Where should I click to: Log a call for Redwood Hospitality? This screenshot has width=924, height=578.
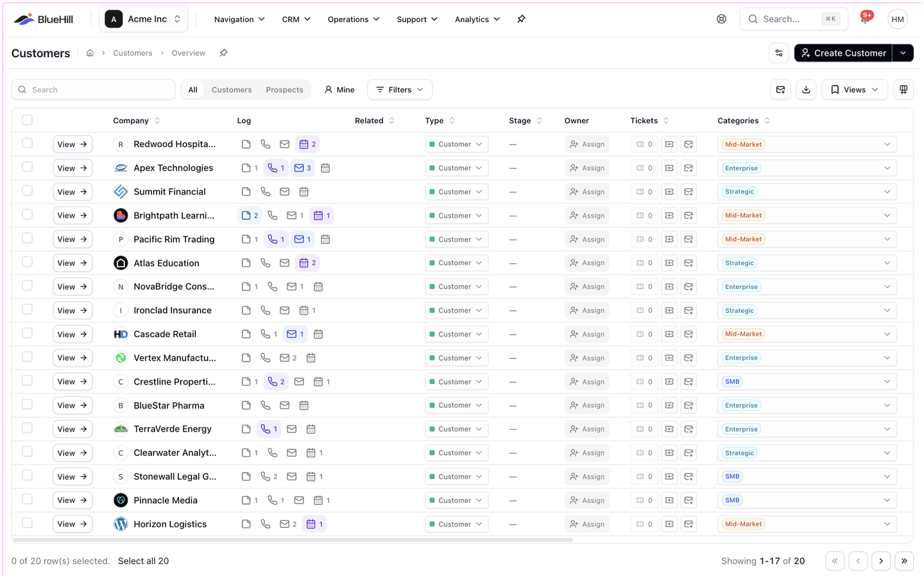tap(266, 144)
